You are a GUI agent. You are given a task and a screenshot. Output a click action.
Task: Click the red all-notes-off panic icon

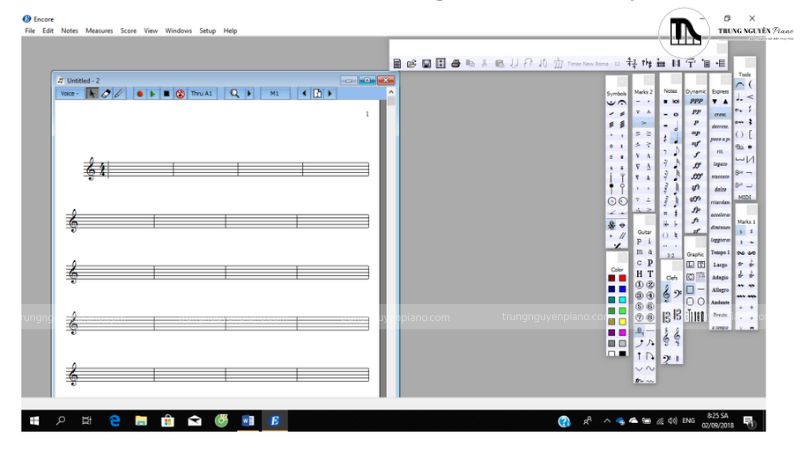(x=180, y=93)
